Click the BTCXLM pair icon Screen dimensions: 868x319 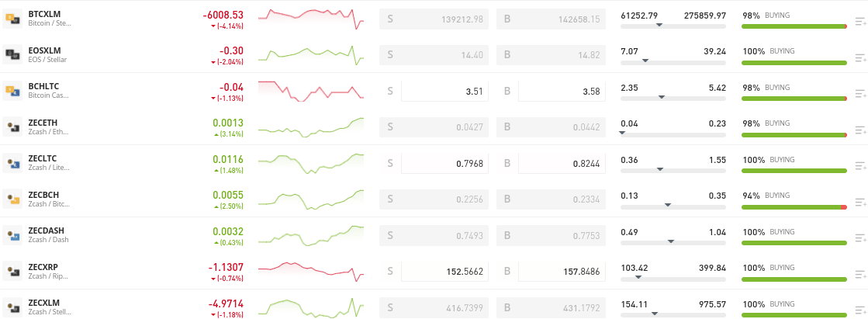[12, 19]
